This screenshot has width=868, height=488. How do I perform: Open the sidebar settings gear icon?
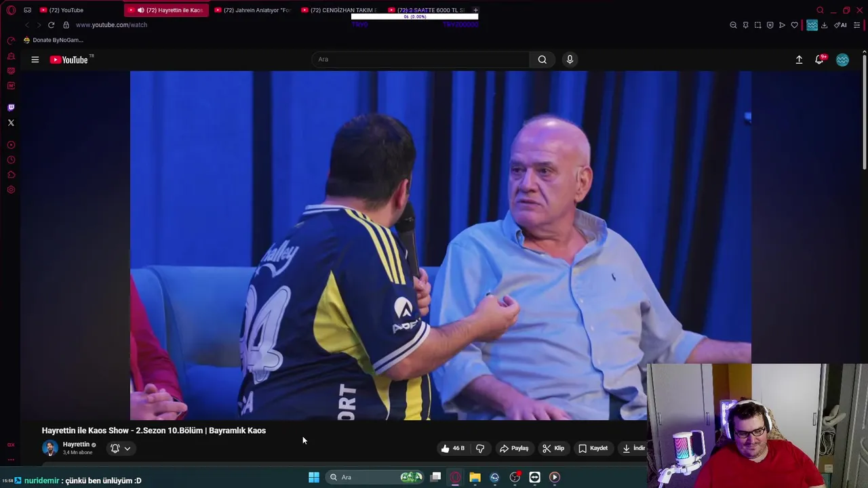coord(11,190)
